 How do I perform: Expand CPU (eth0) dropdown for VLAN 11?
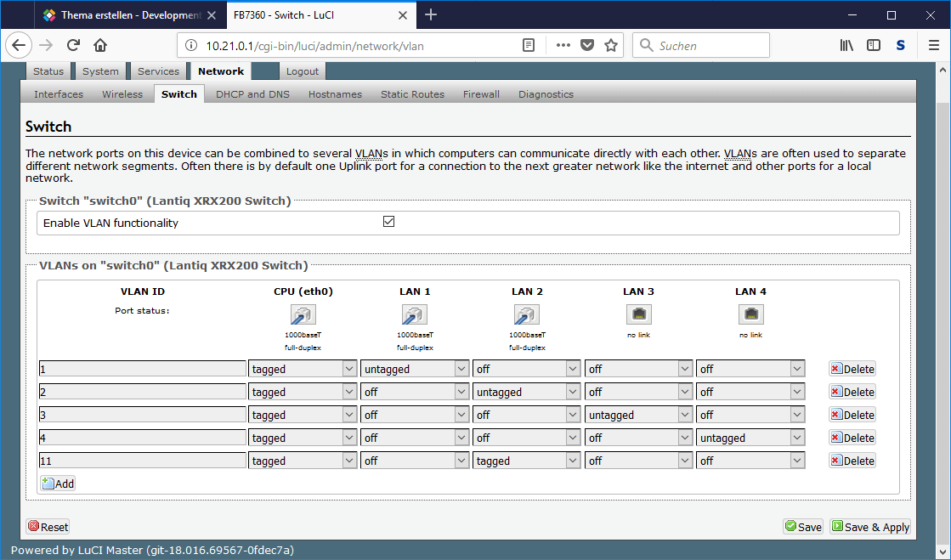[x=303, y=461]
